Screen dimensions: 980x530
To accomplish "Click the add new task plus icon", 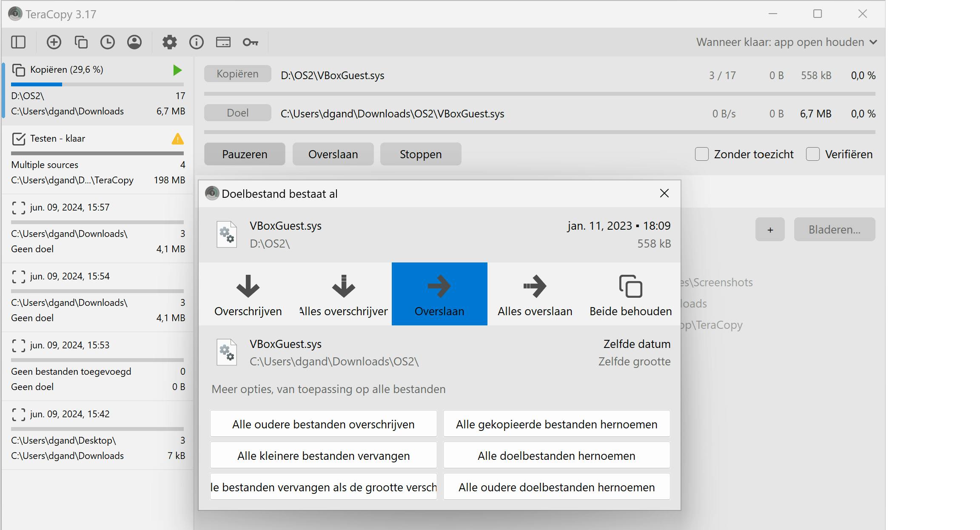I will coord(54,42).
